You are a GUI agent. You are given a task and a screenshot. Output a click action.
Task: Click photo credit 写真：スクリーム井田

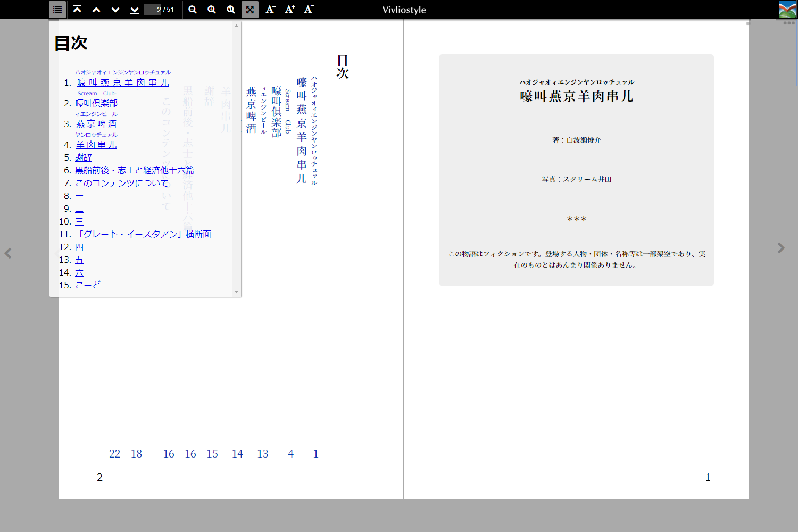pos(577,179)
